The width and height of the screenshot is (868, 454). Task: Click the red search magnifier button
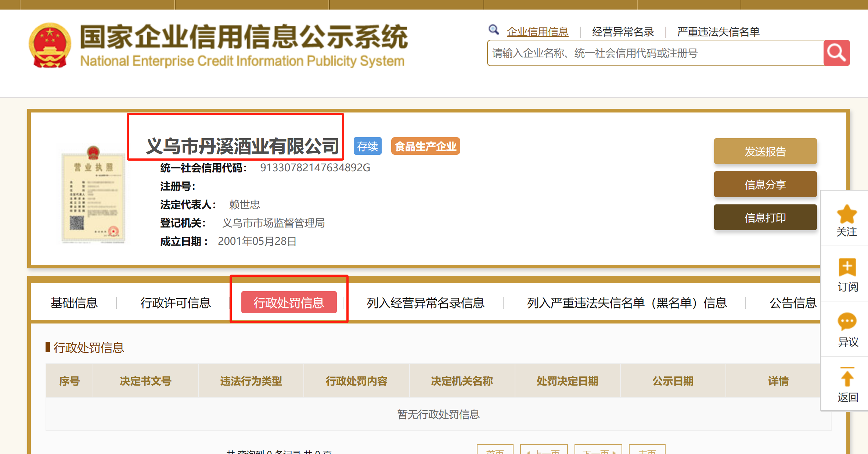[x=836, y=53]
